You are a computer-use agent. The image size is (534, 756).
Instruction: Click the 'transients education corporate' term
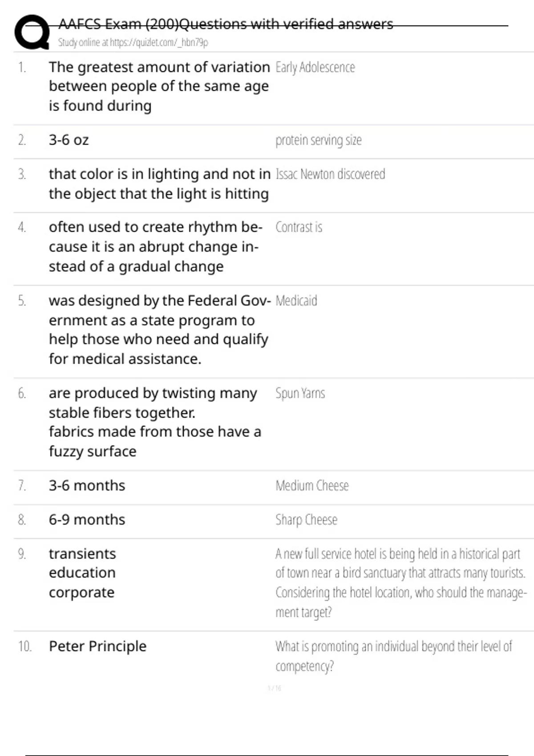[x=82, y=573]
